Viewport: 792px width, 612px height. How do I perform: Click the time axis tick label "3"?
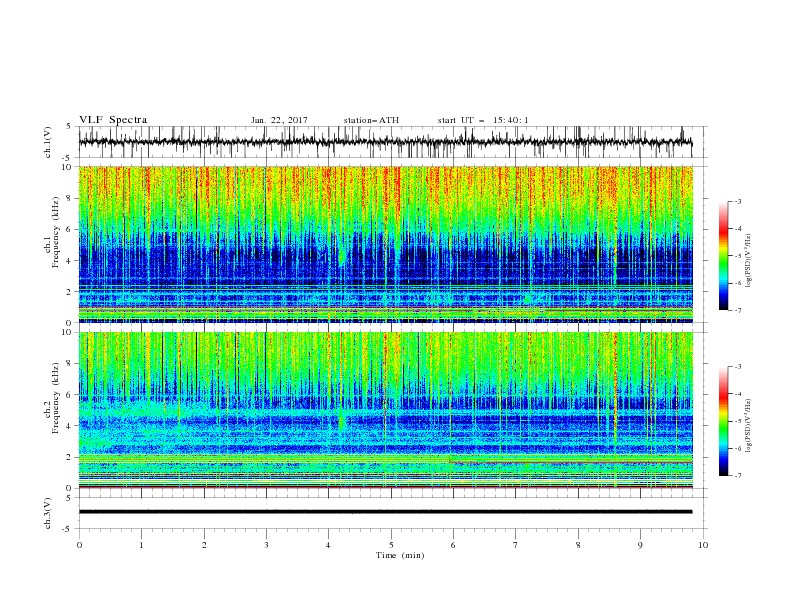point(266,545)
